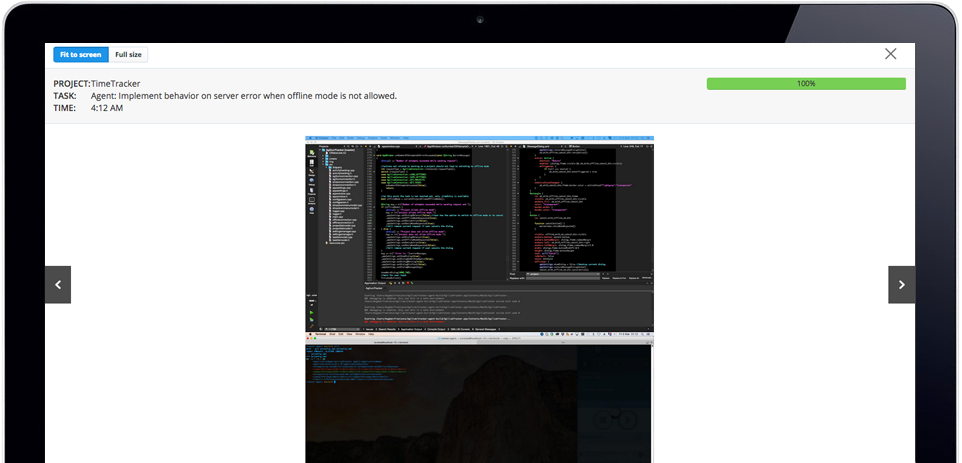The image size is (962, 463).
Task: Click green Run button in Qt Creator screenshot
Action: (x=312, y=312)
